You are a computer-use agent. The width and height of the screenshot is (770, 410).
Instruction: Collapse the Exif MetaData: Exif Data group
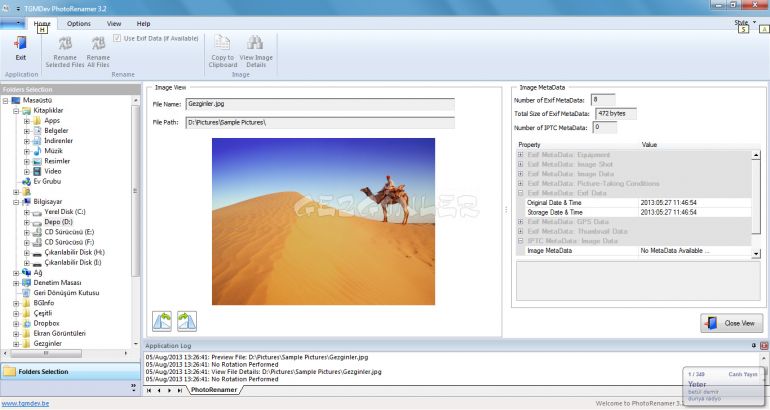(x=520, y=193)
